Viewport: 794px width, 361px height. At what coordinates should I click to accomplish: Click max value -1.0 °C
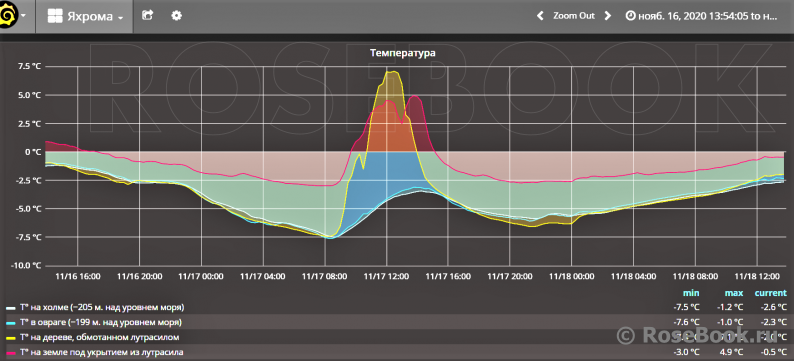(x=730, y=322)
